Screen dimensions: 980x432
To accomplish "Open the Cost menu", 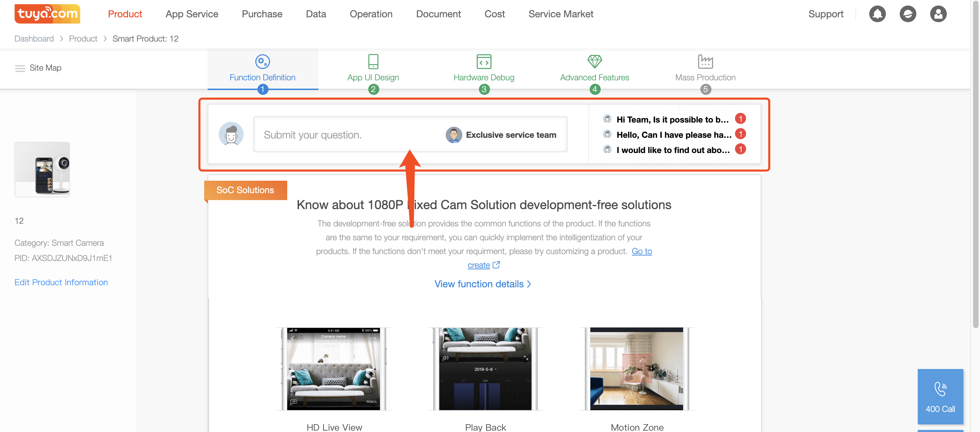I will click(494, 14).
